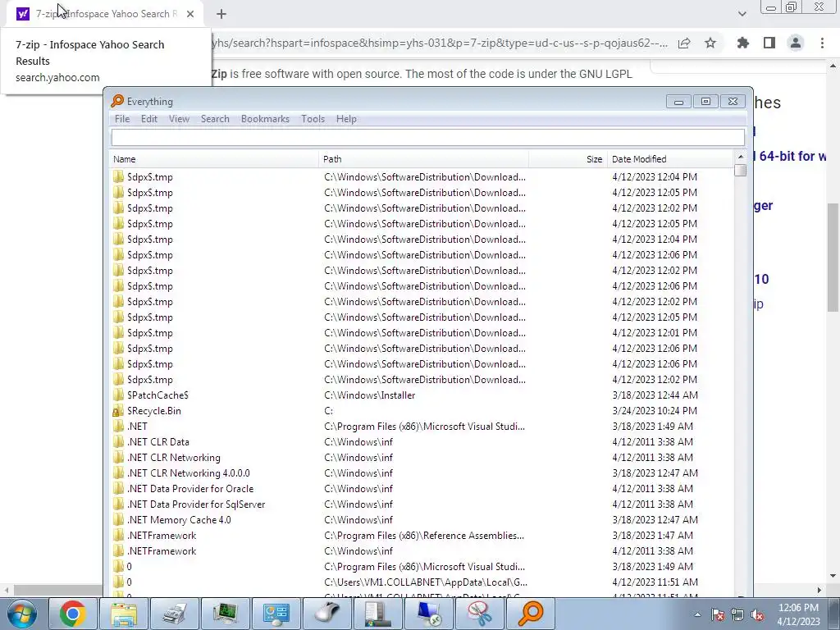Close the 7-zip Yahoo Search browser tab
Image resolution: width=840 pixels, height=630 pixels.
click(x=190, y=14)
